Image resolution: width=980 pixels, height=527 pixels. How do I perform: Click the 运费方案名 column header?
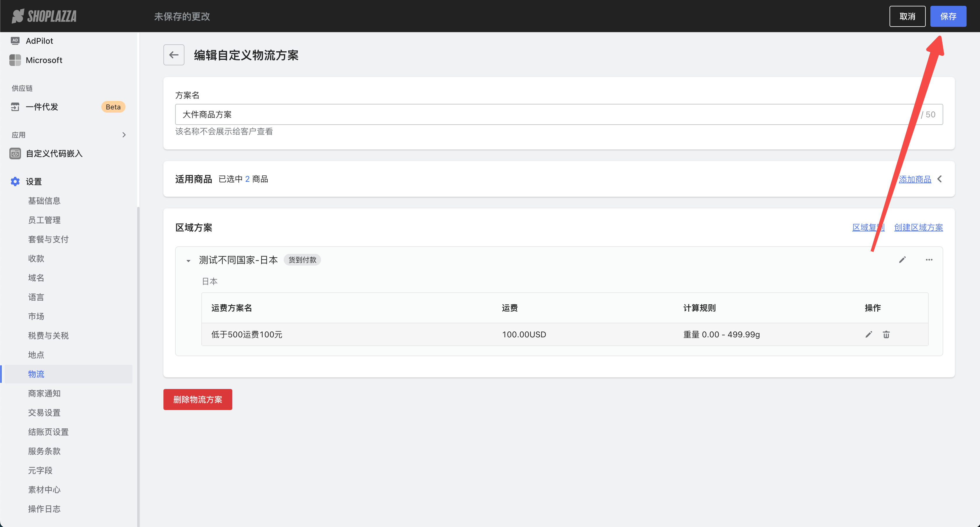(232, 308)
